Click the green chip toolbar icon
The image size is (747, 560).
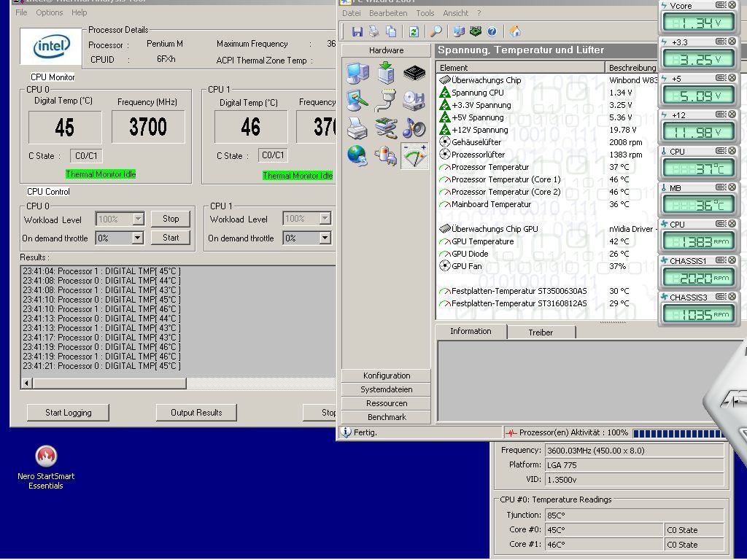tap(476, 31)
